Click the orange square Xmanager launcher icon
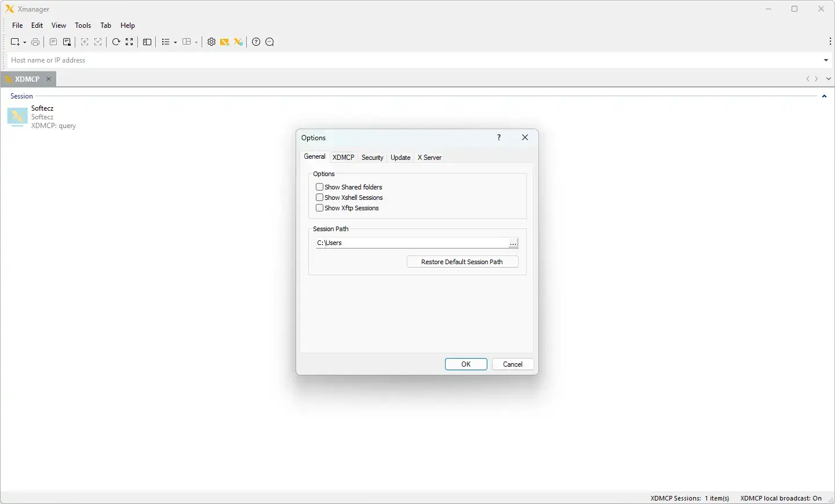The height and width of the screenshot is (504, 835). tap(225, 42)
